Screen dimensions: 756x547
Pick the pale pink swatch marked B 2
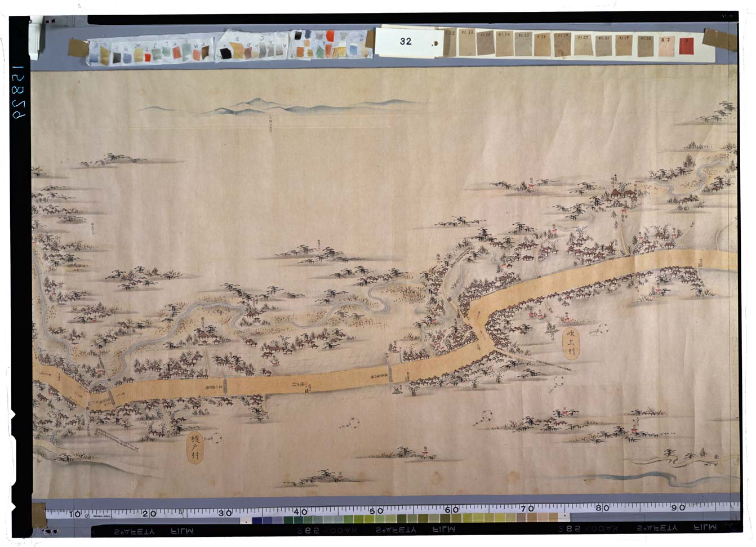(x=666, y=46)
